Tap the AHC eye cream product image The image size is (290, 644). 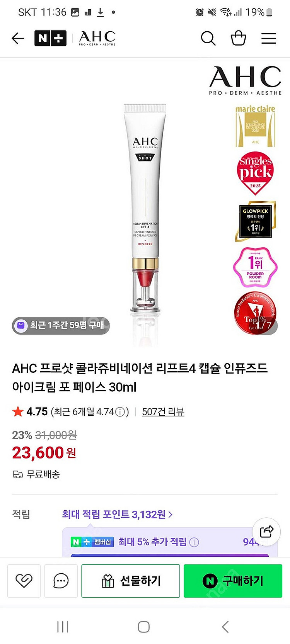click(x=145, y=209)
